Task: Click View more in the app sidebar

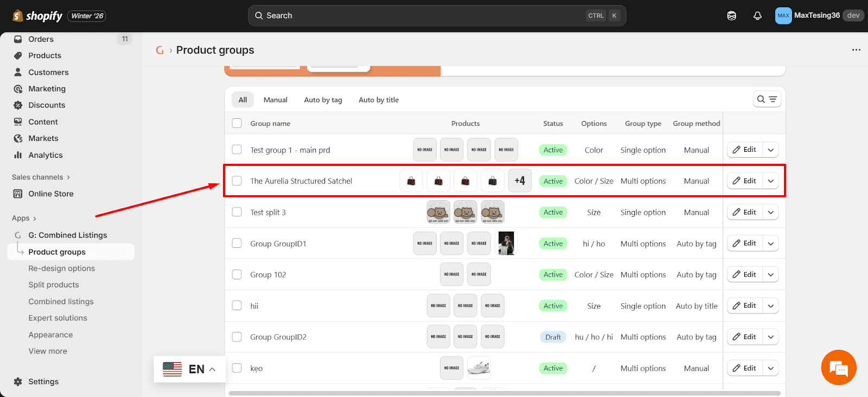Action: (x=48, y=351)
